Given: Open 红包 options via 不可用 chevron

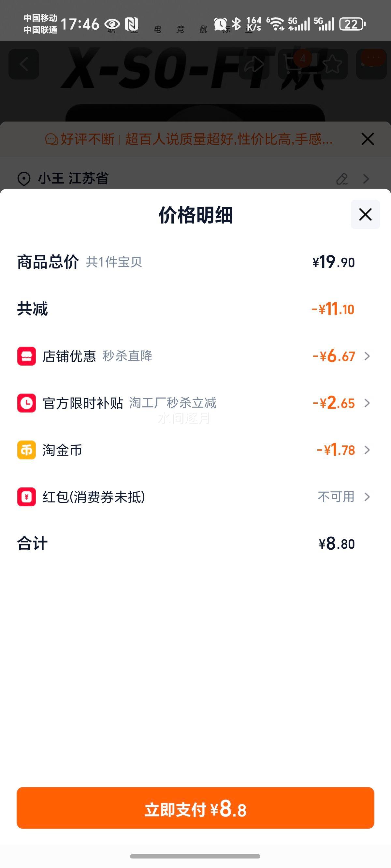Looking at the screenshot, I should 367,497.
